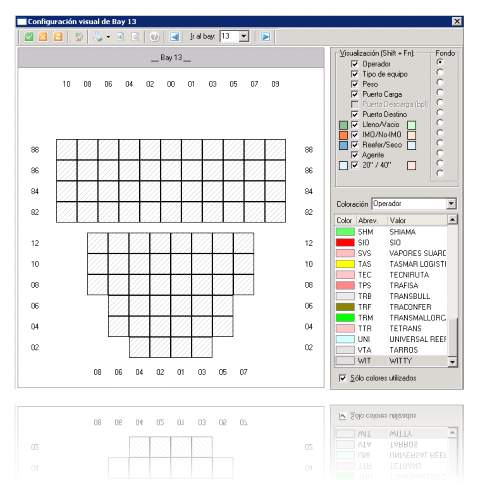The image size is (478, 497).
Task: Click the Valor column header
Action: pyautogui.click(x=417, y=220)
